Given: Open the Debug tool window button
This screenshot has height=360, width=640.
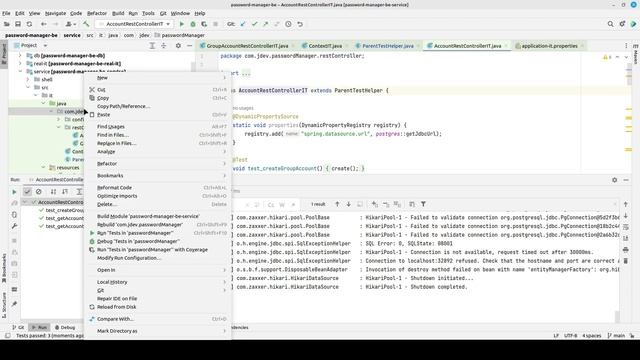Looking at the screenshot, I should click(65, 327).
